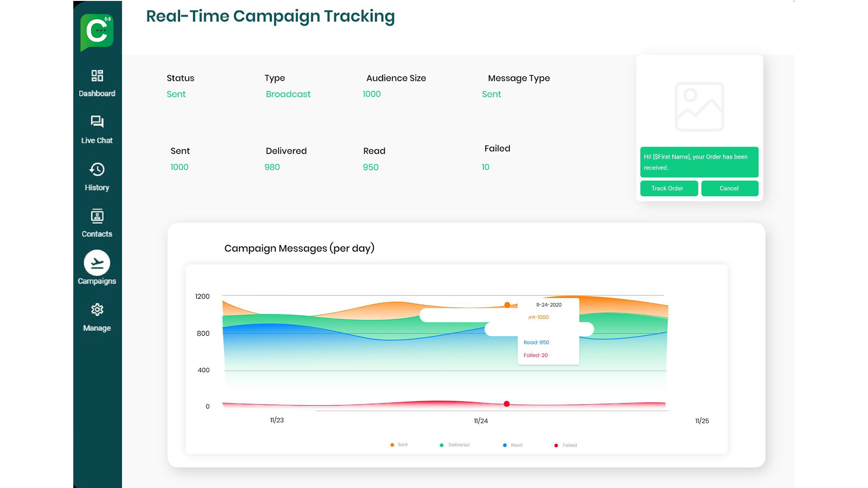Click the History clock icon
The image size is (868, 488).
[97, 169]
